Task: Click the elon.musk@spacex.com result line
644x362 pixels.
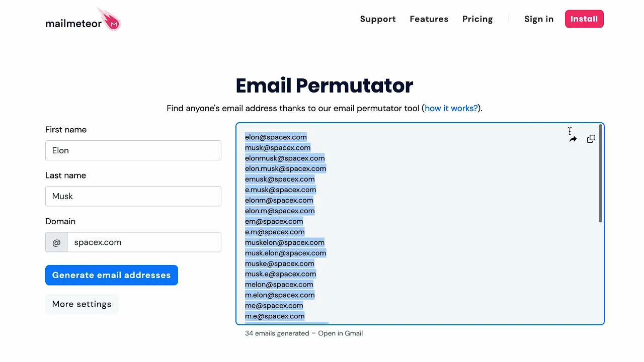Action: coord(285,169)
